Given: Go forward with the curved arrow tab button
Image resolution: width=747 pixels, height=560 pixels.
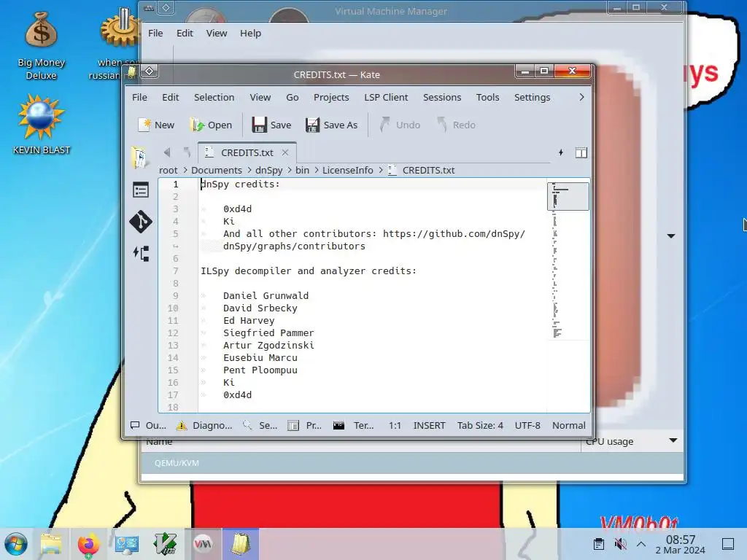Looking at the screenshot, I should point(187,152).
